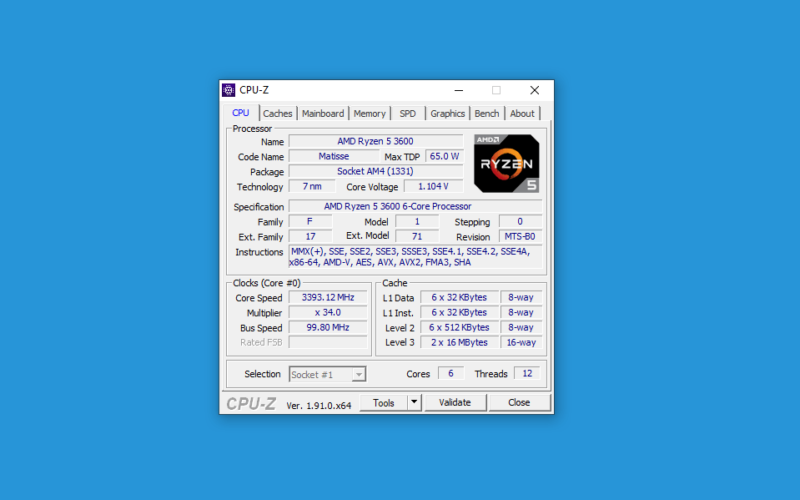Click the AMD Ryzen 5 logo image
This screenshot has width=800, height=500.
pyautogui.click(x=506, y=163)
